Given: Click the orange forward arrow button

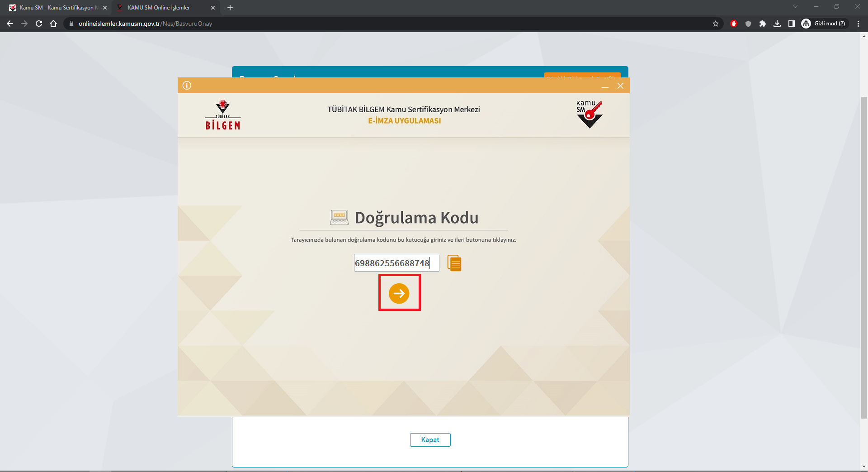Looking at the screenshot, I should pos(399,293).
